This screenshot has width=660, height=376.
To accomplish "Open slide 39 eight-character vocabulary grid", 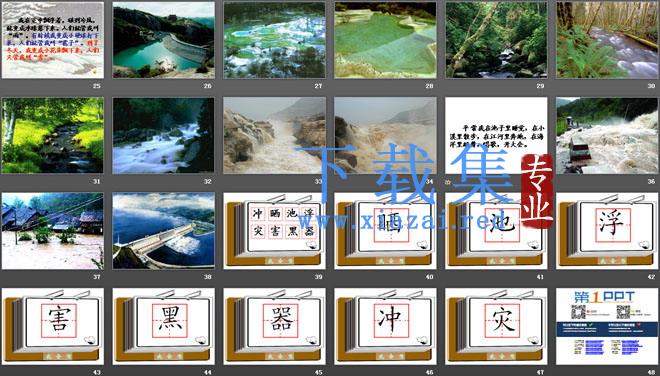I will tap(274, 231).
